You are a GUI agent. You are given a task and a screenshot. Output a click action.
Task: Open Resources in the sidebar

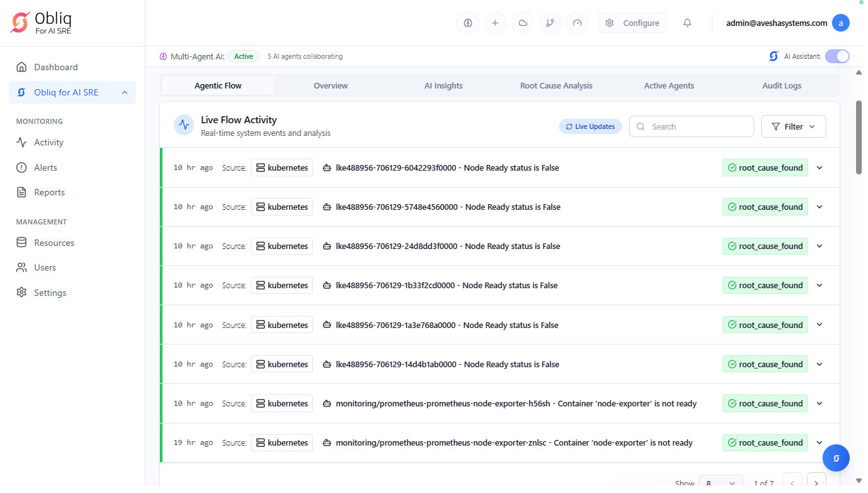tap(72, 243)
